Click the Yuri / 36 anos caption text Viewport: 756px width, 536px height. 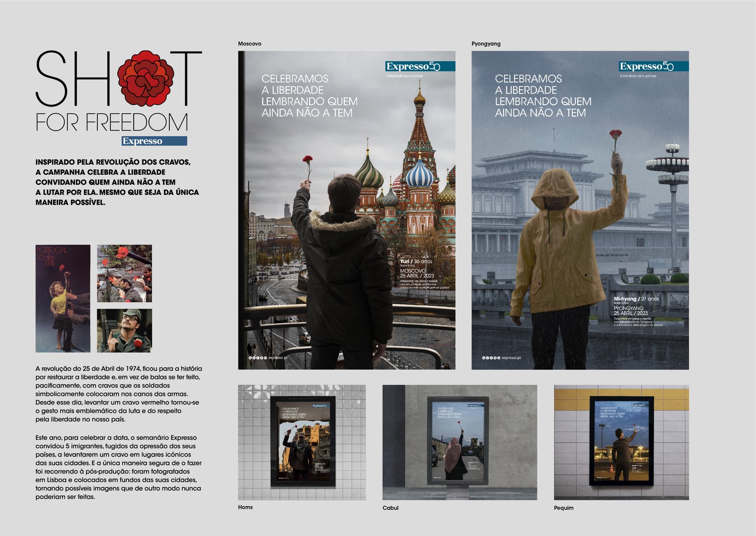click(x=416, y=261)
